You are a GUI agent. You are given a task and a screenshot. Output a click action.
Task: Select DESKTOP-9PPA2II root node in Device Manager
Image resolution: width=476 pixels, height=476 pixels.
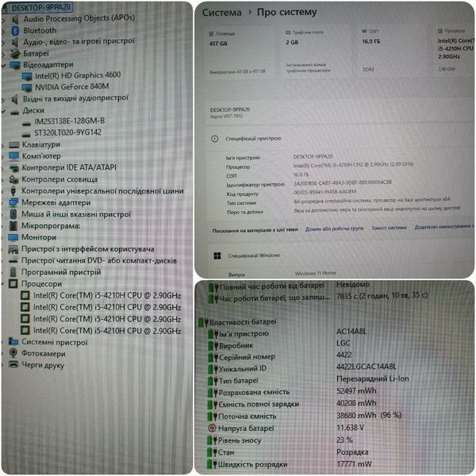(x=41, y=7)
